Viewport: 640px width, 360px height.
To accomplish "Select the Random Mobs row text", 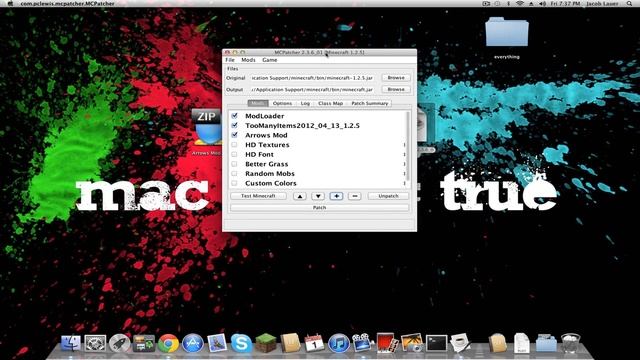I will click(x=270, y=173).
